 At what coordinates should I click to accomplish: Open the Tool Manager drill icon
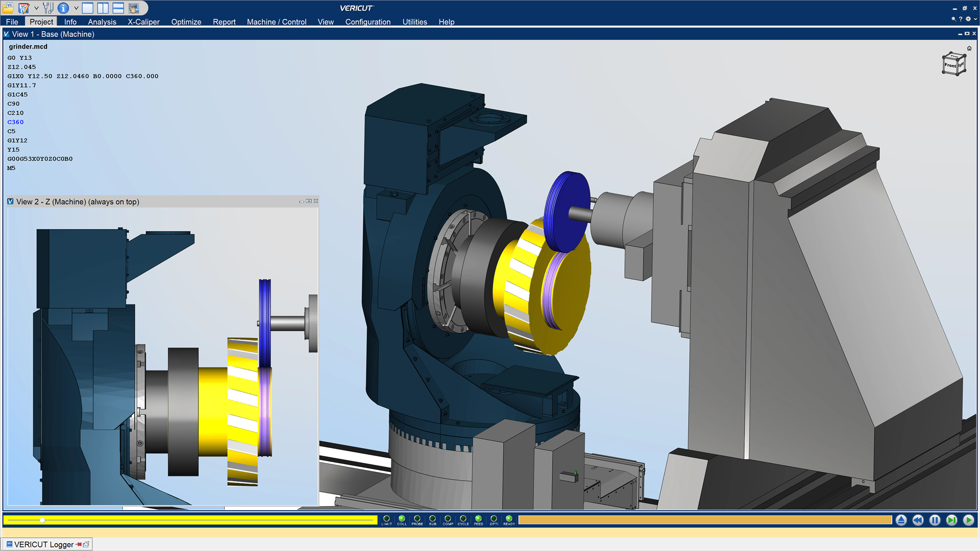(48, 8)
